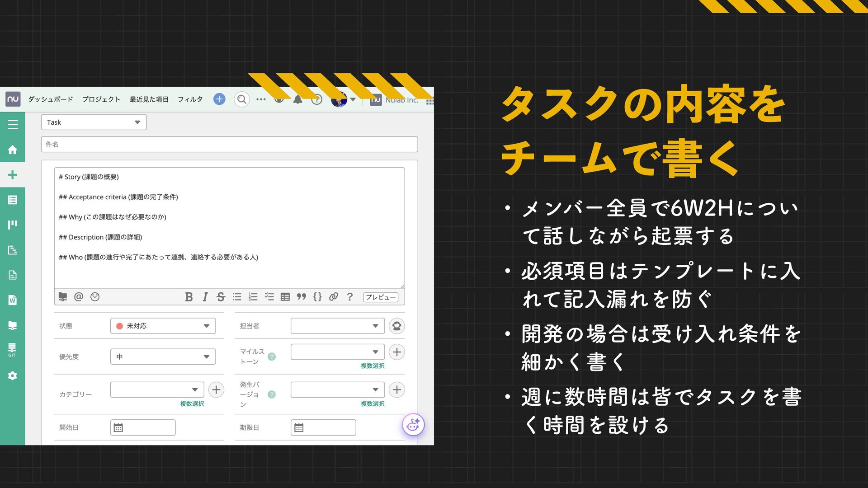Image resolution: width=868 pixels, height=488 pixels.
Task: Apply strikethrough formatting from the toolbar
Action: [221, 297]
